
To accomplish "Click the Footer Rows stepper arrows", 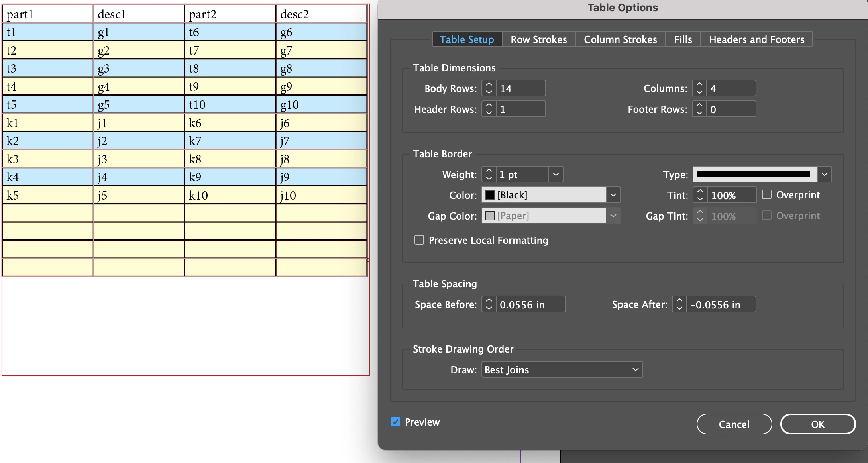I will tap(699, 109).
